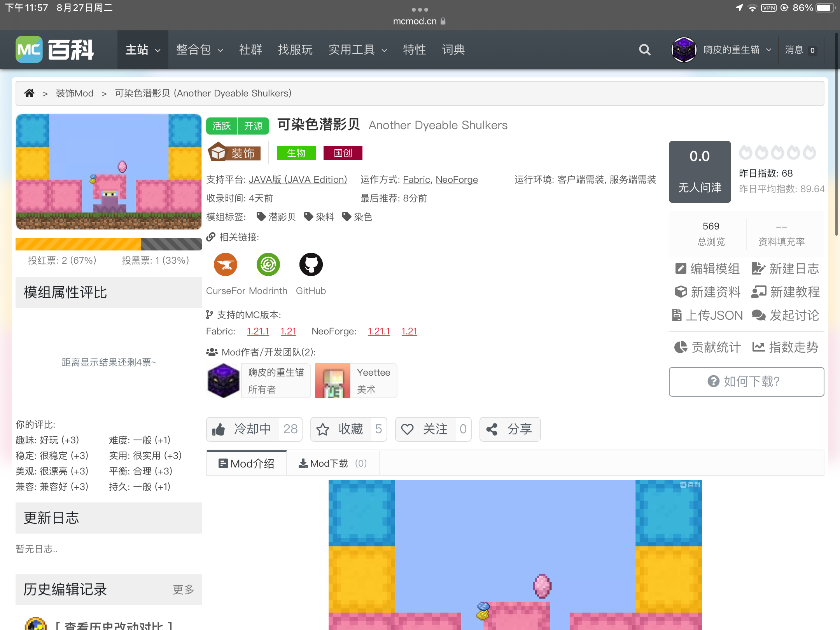
Task: Switch to Mod介绍 tab
Action: pos(247,463)
